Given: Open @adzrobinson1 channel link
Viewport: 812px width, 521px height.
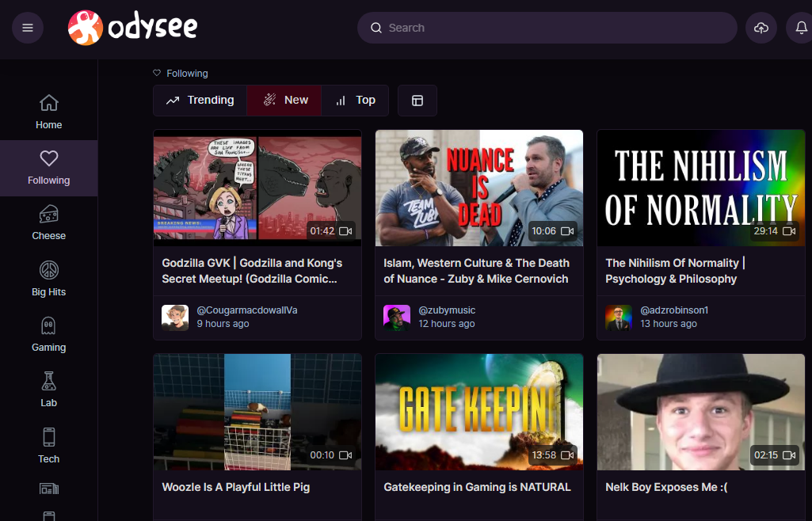Looking at the screenshot, I should (x=674, y=310).
